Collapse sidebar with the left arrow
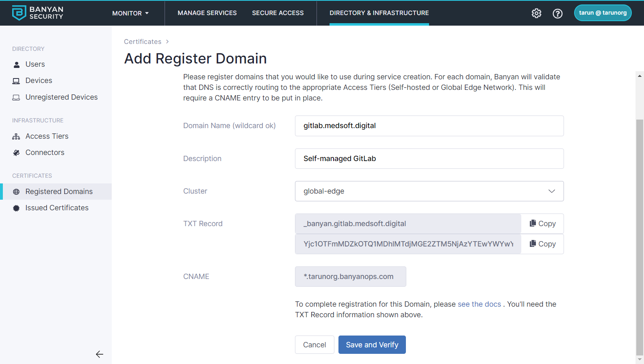This screenshot has width=644, height=364. pos(100,354)
